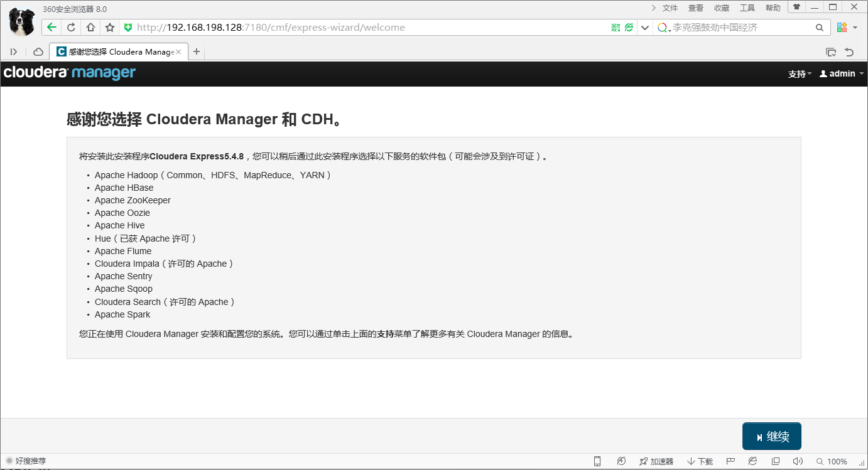Click Cloudera Search list item
The height and width of the screenshot is (470, 868).
point(165,302)
